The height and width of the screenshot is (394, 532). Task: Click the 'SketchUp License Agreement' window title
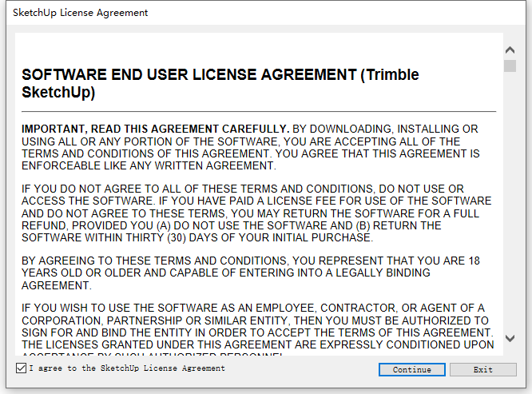(x=81, y=13)
